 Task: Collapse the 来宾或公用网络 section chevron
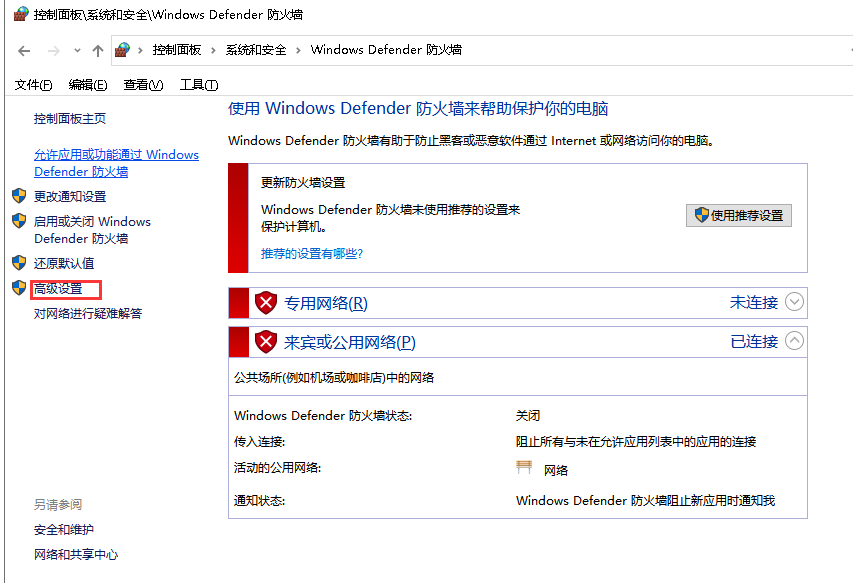point(794,341)
